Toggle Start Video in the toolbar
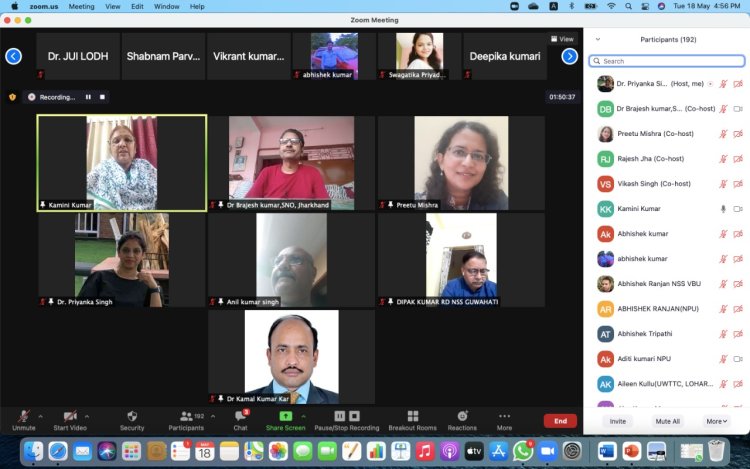750x469 pixels. (69, 416)
